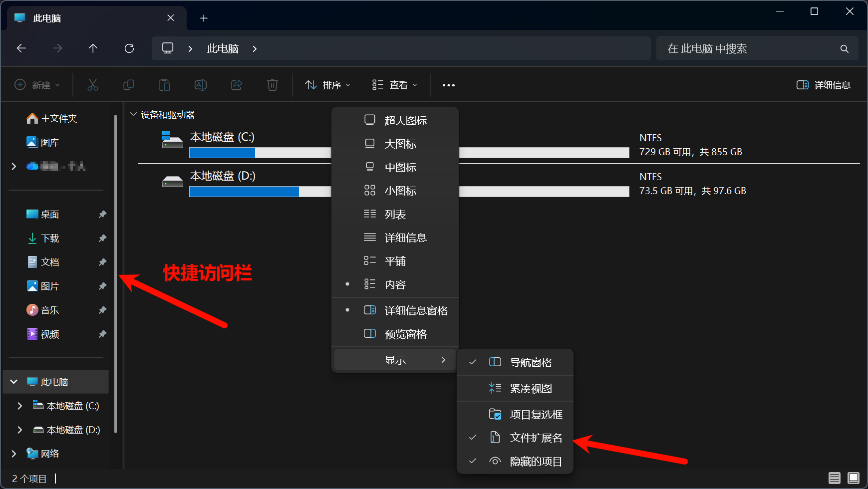Collapse the 此电脑 tree node
The image size is (868, 489).
tap(14, 382)
